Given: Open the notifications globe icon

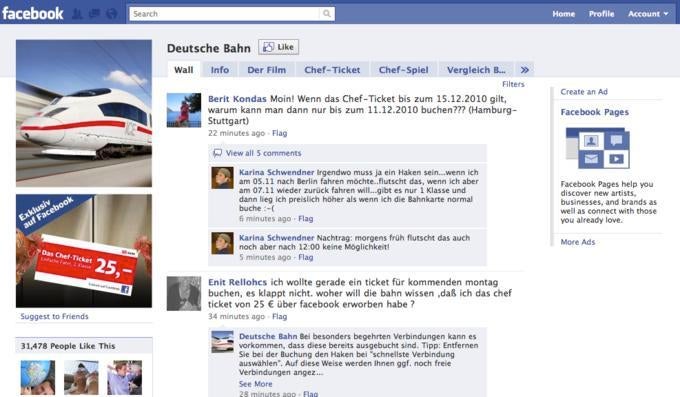Looking at the screenshot, I should pos(111,14).
